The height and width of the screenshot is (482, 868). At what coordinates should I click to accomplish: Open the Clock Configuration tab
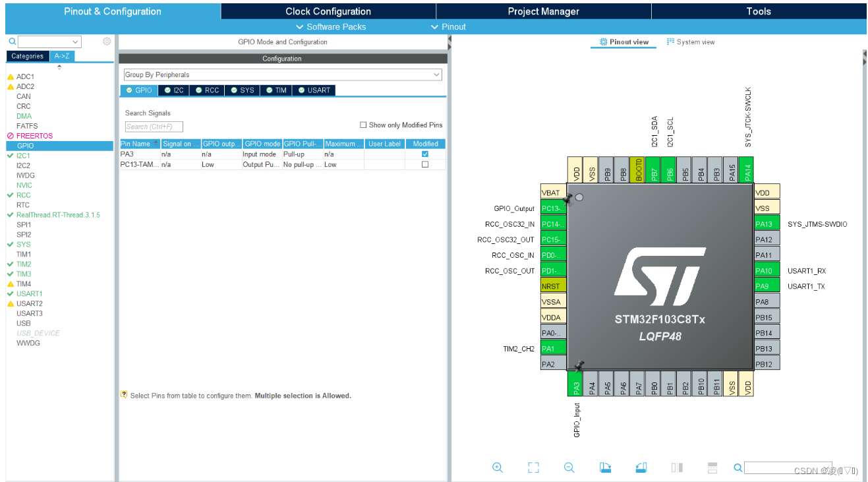point(328,11)
